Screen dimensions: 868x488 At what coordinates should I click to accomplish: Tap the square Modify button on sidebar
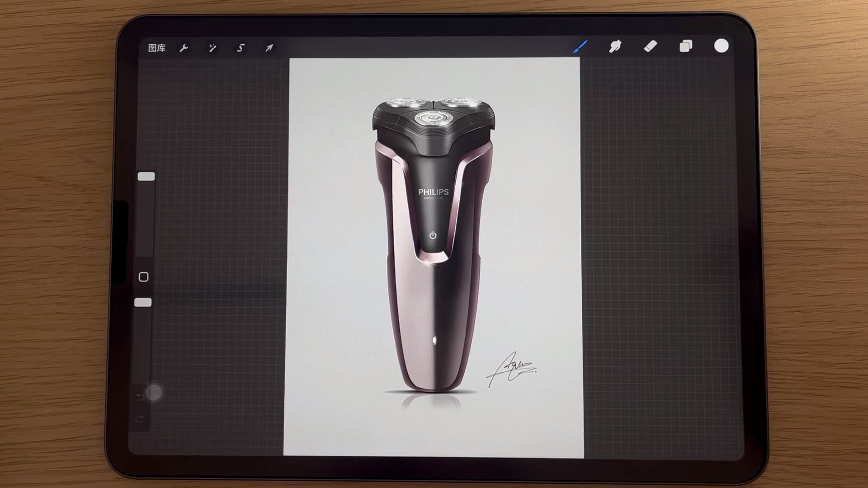point(144,277)
